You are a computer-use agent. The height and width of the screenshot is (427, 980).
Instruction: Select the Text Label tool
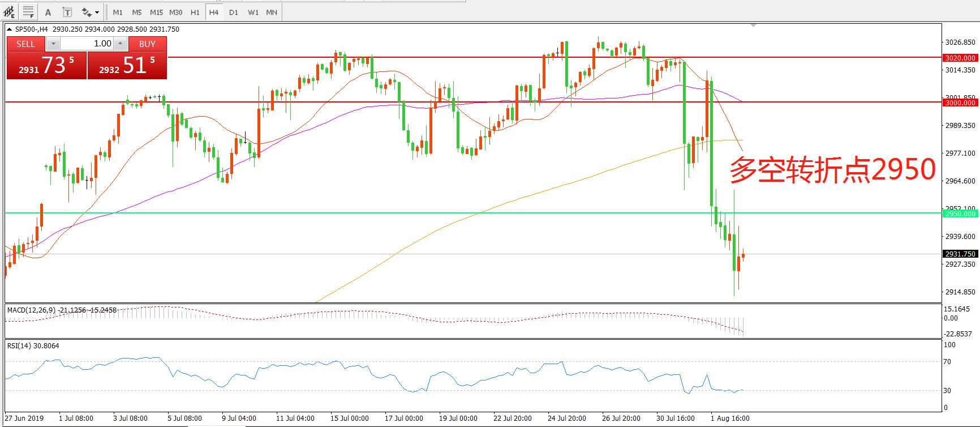(67, 12)
